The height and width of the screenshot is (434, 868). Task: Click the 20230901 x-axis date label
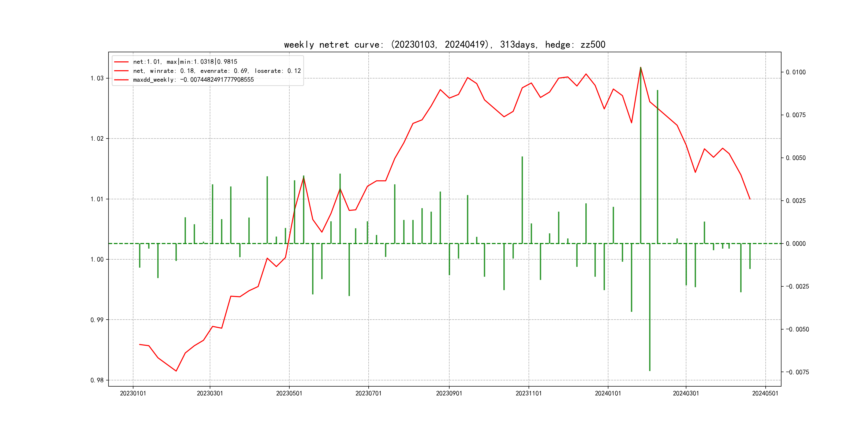coord(449,393)
